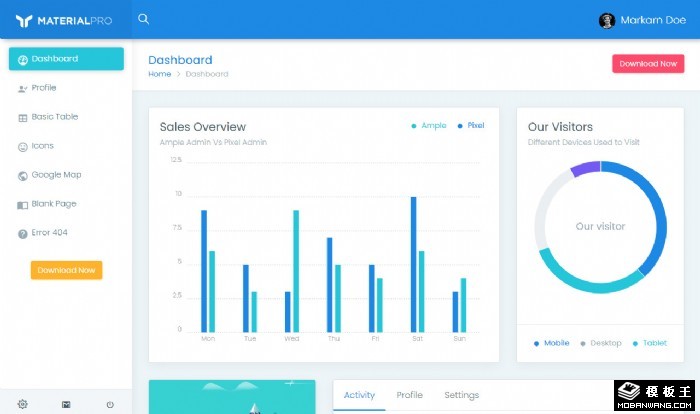Toggle the Pixel series in chart legend
This screenshot has height=414, width=700.
coord(471,126)
